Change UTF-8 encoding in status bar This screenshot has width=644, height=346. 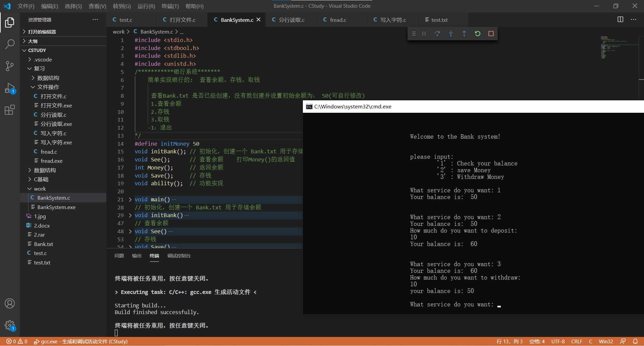point(558,341)
